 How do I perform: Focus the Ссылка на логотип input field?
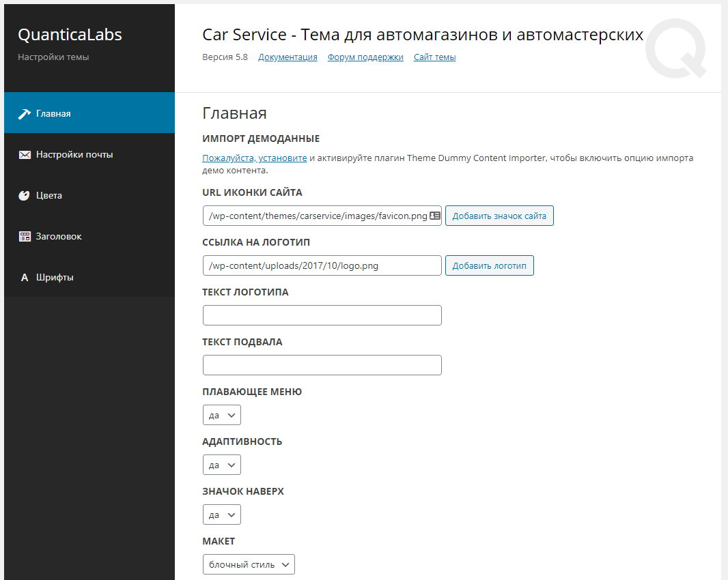(x=322, y=265)
